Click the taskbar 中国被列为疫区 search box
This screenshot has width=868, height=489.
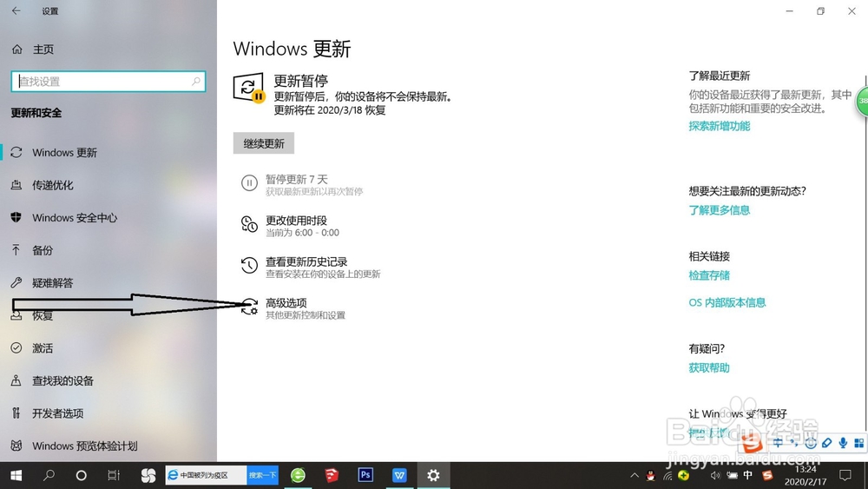tap(206, 475)
